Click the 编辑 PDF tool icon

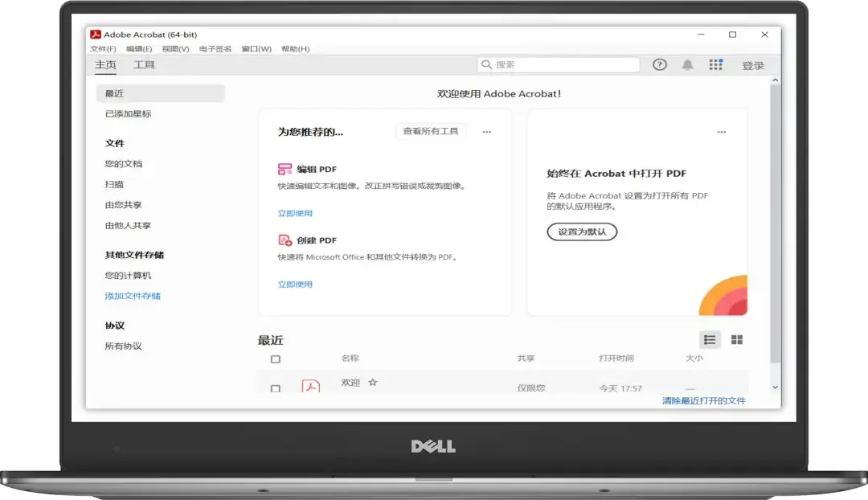point(285,169)
